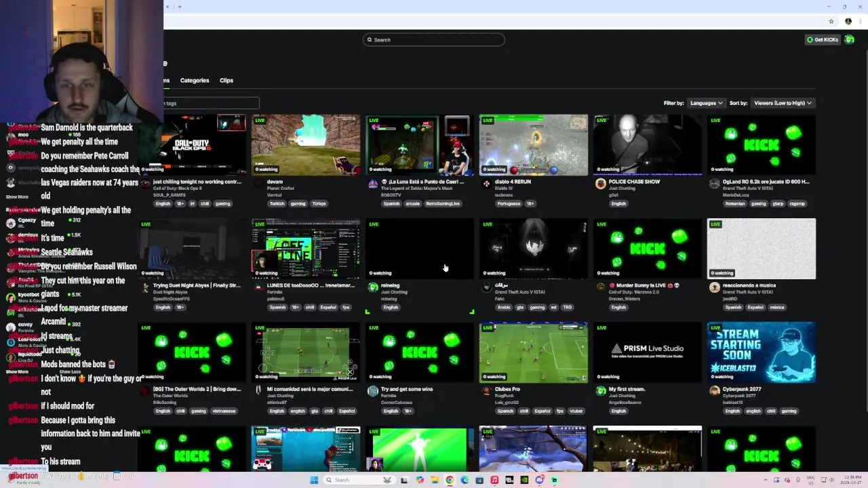Select the vtuber tag under Clubes Pro
Viewport: 868px width, 488px height.
(576, 411)
